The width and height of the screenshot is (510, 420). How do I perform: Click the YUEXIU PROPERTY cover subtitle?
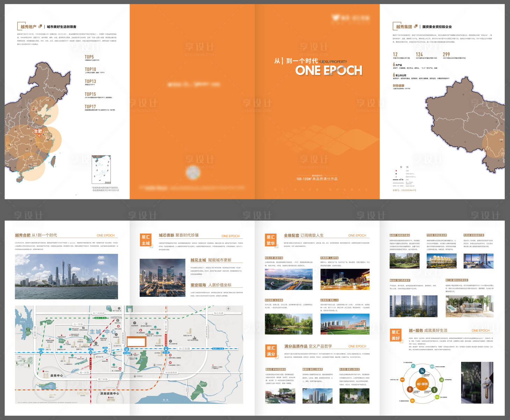click(x=333, y=61)
